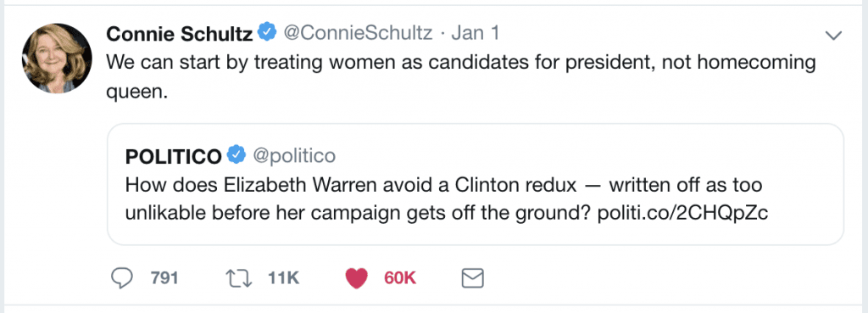Click the @politico handle
Image resolution: width=868 pixels, height=313 pixels.
click(x=294, y=156)
